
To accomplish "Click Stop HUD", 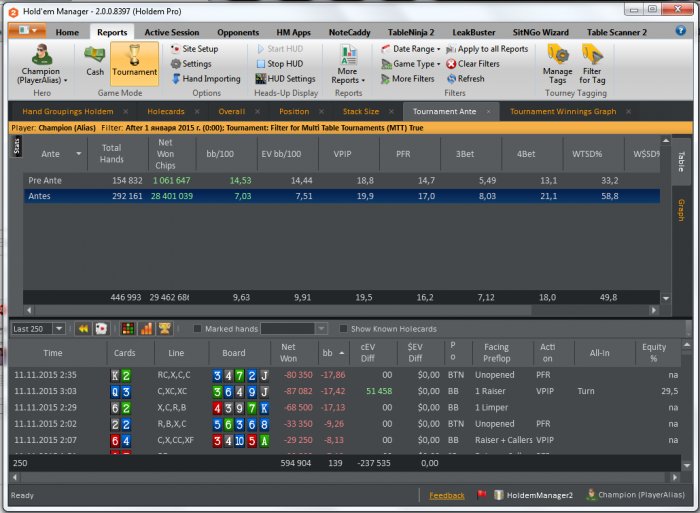I will coord(284,64).
